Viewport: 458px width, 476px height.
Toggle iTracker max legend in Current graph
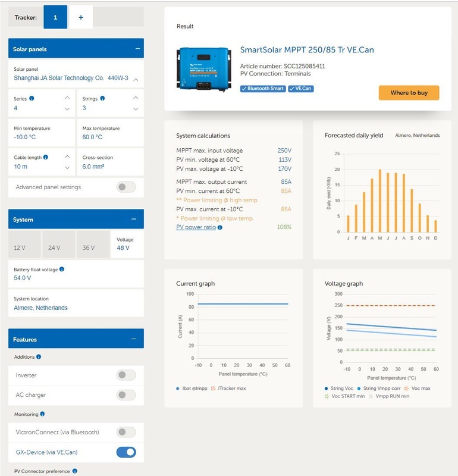click(x=228, y=389)
